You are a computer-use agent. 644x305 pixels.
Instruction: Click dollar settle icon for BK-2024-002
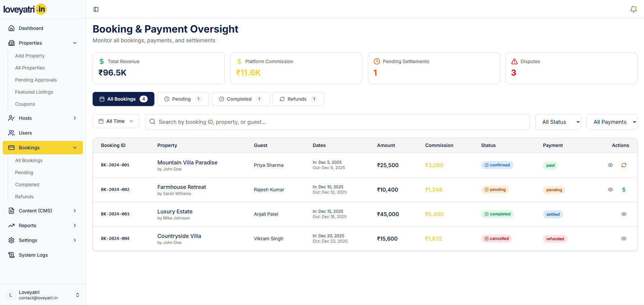tap(624, 190)
